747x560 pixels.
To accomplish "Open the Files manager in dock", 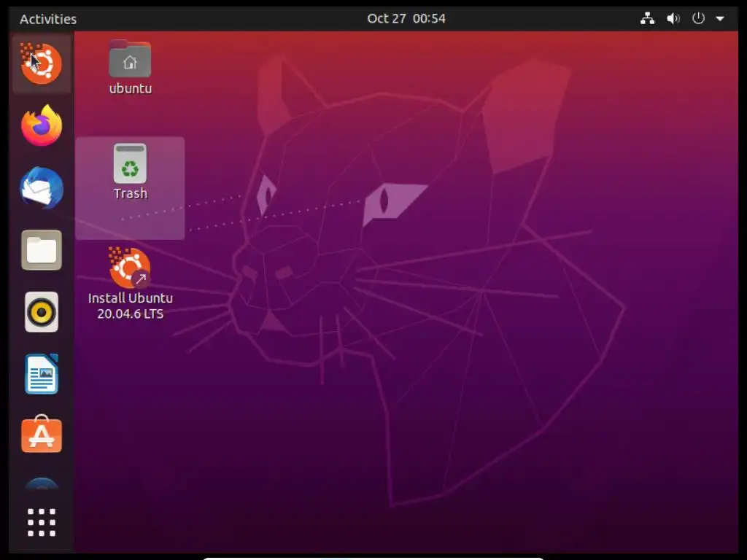I will pos(42,250).
